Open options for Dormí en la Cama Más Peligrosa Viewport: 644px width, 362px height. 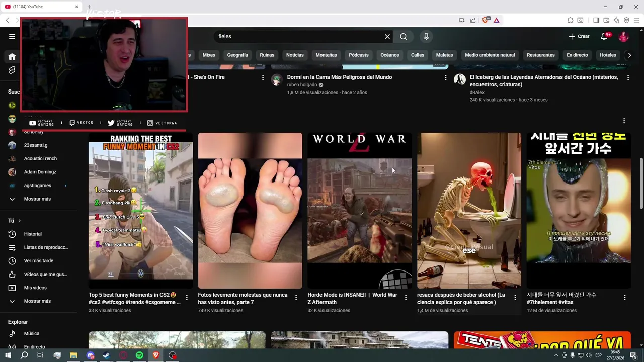[x=445, y=78]
